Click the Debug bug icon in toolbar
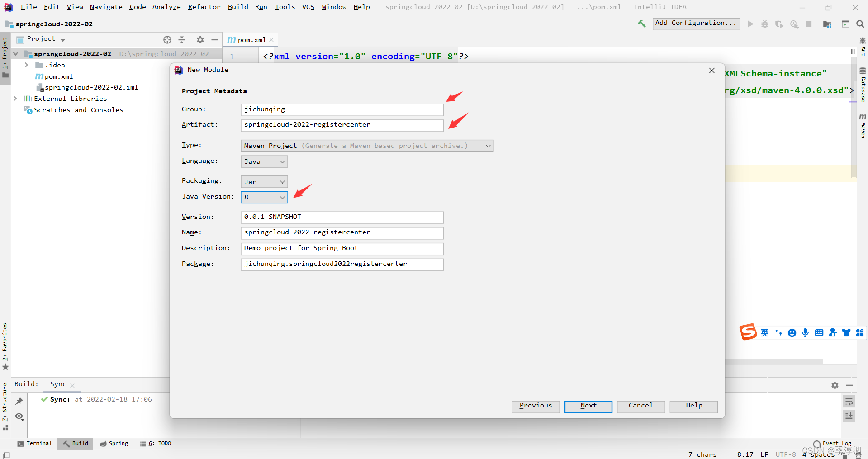 [x=765, y=24]
